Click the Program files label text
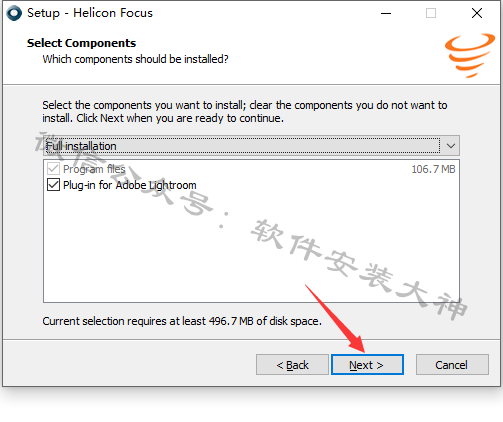Viewport: 503px width, 422px height. pyautogui.click(x=94, y=169)
